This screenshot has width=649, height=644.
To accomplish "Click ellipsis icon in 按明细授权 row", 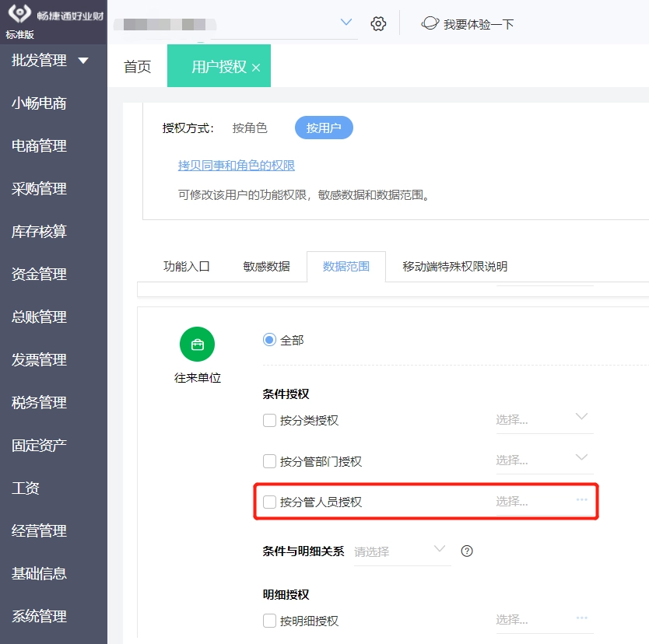I will [x=581, y=618].
